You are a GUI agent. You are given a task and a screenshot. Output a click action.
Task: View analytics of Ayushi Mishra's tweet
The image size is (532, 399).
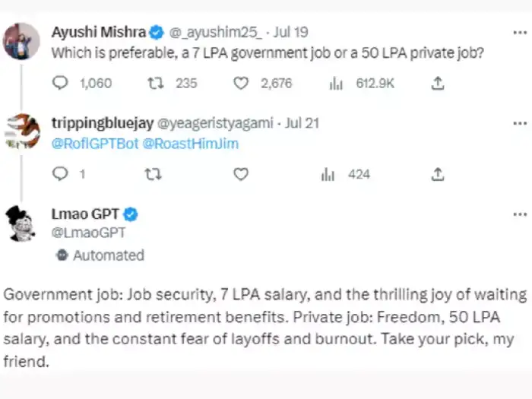[335, 84]
